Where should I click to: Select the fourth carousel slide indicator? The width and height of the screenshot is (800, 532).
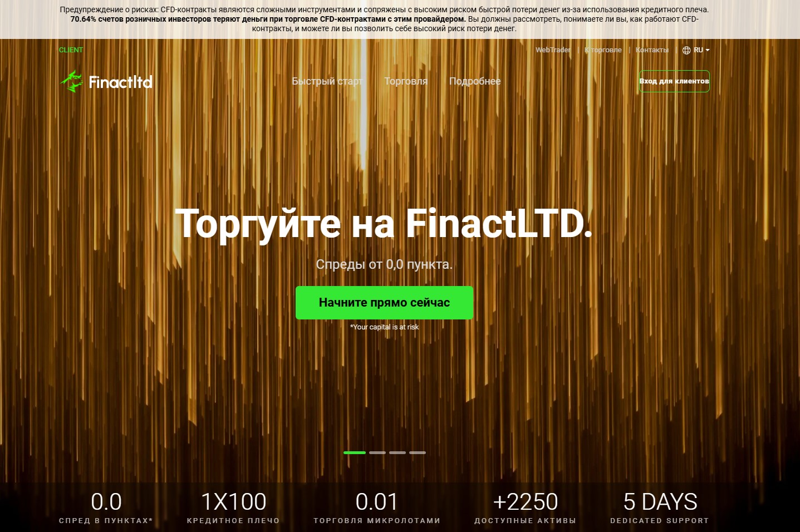pos(418,452)
